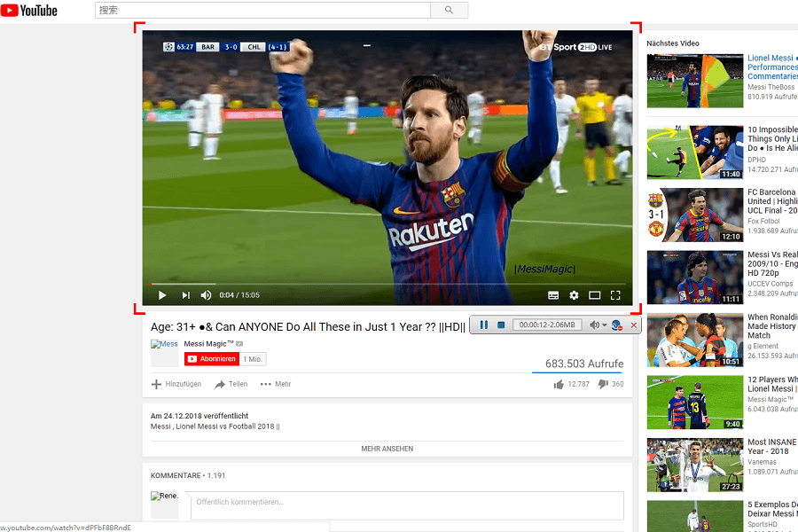This screenshot has width=798, height=532.
Task: Switch to theater mode
Action: [594, 295]
